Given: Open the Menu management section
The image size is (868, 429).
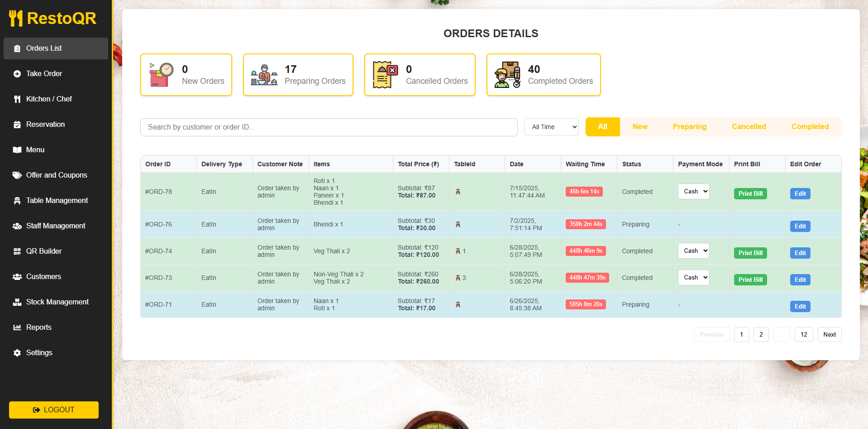Looking at the screenshot, I should [x=35, y=149].
